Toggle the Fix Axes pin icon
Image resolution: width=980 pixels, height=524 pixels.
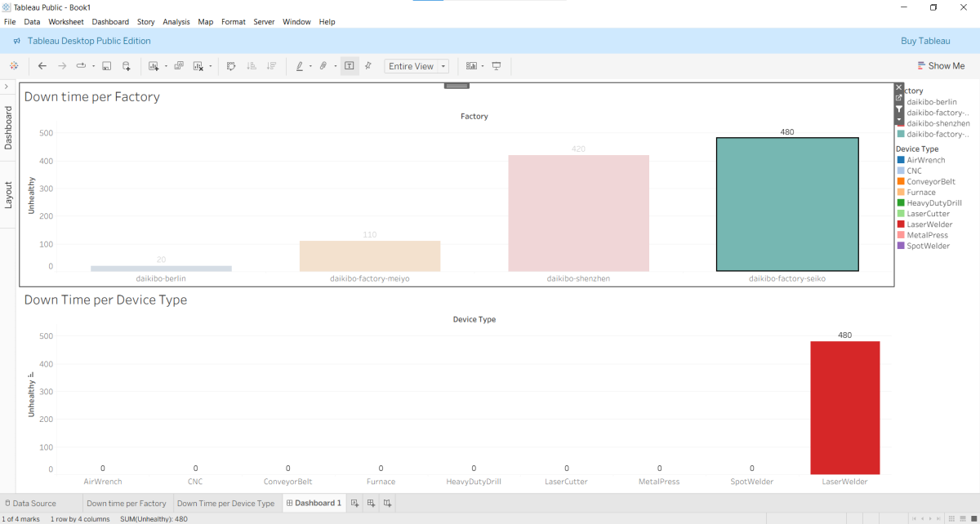(367, 66)
